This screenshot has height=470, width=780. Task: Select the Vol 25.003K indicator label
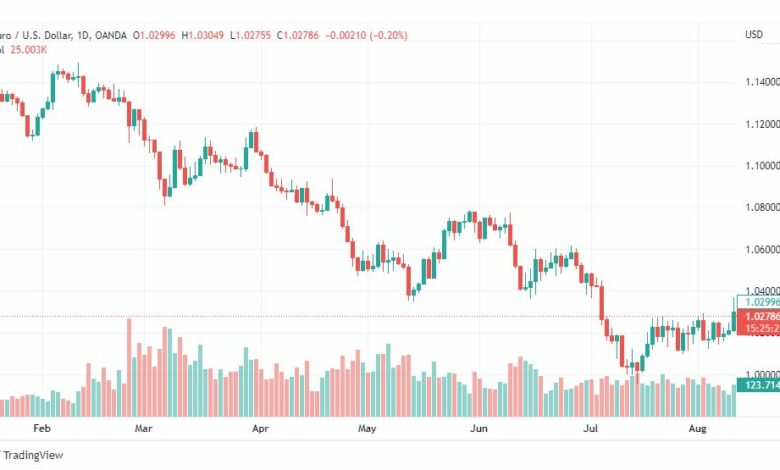coord(23,50)
